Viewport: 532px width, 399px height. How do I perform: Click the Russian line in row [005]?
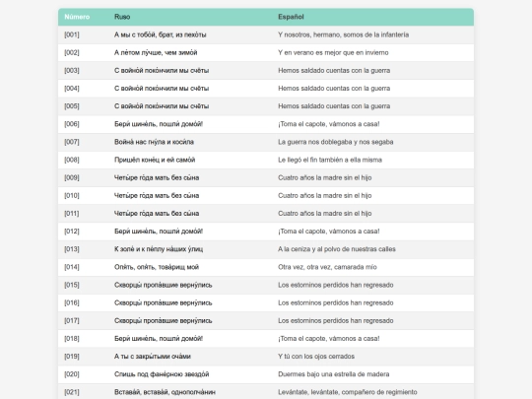[162, 106]
